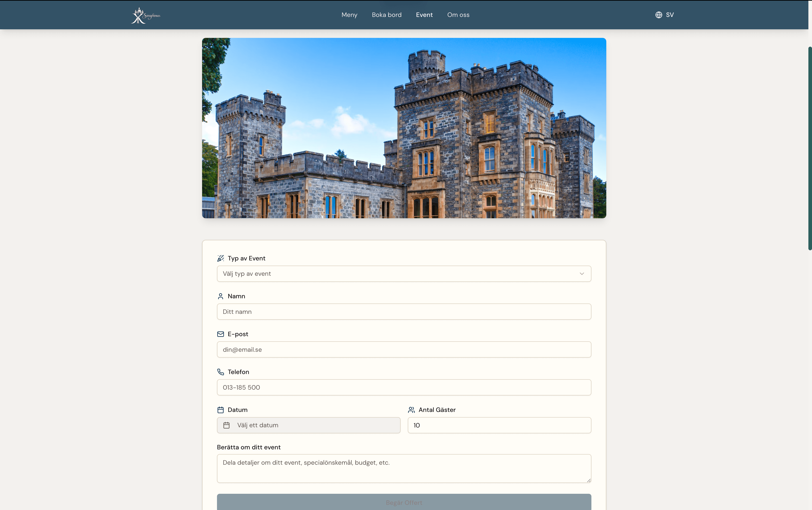Image resolution: width=812 pixels, height=510 pixels.
Task: Click the castle hero image
Action: 404,128
